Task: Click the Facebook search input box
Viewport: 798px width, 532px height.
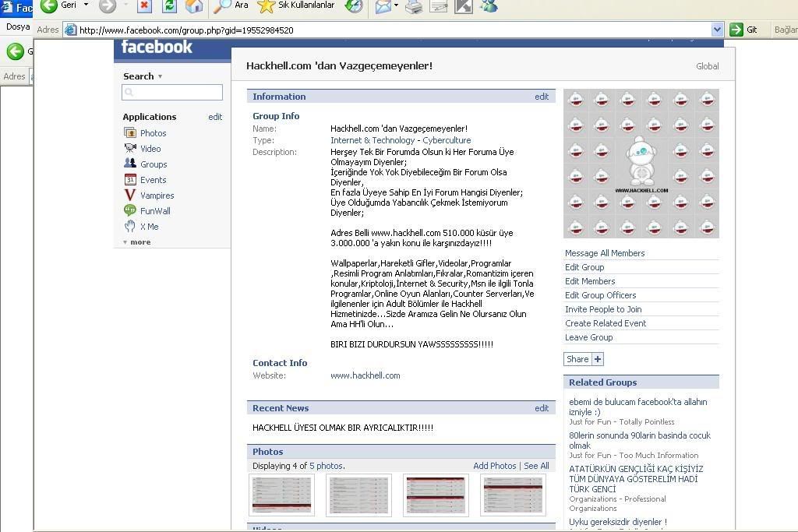Action: pyautogui.click(x=172, y=92)
